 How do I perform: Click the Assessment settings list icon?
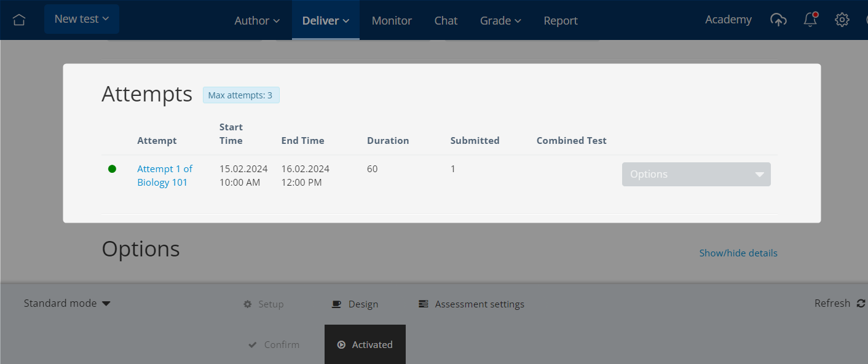pyautogui.click(x=423, y=304)
